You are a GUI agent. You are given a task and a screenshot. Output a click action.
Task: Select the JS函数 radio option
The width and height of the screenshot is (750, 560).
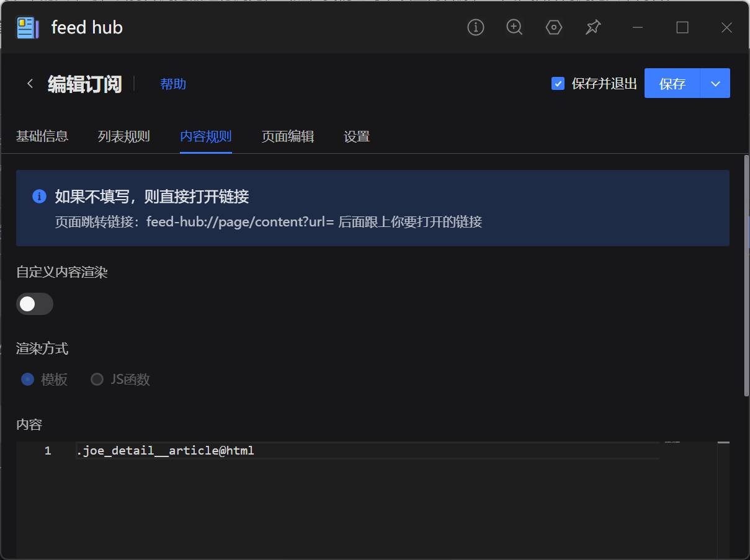coord(97,380)
